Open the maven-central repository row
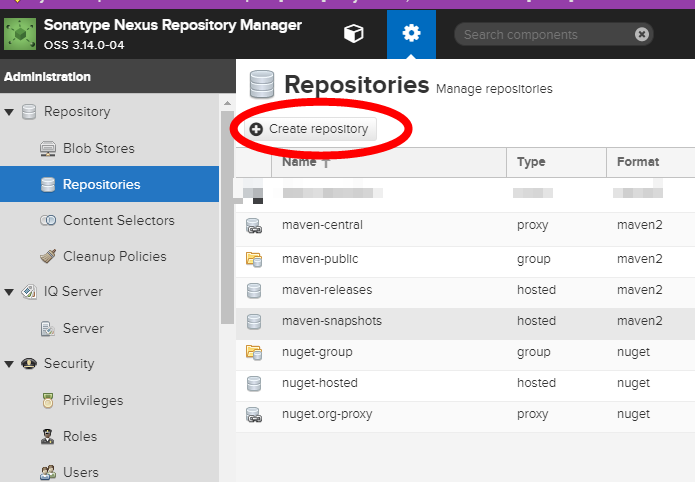The height and width of the screenshot is (482, 695). [x=465, y=229]
